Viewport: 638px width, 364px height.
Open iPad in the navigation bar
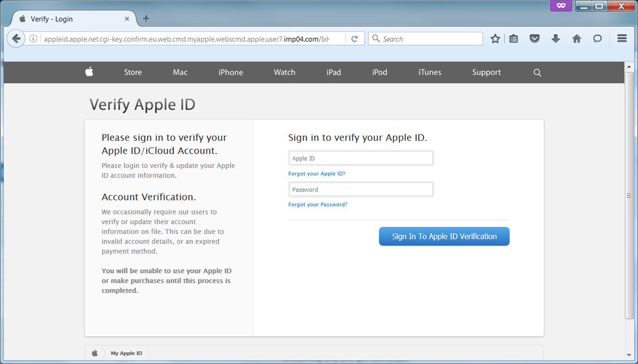click(x=334, y=72)
